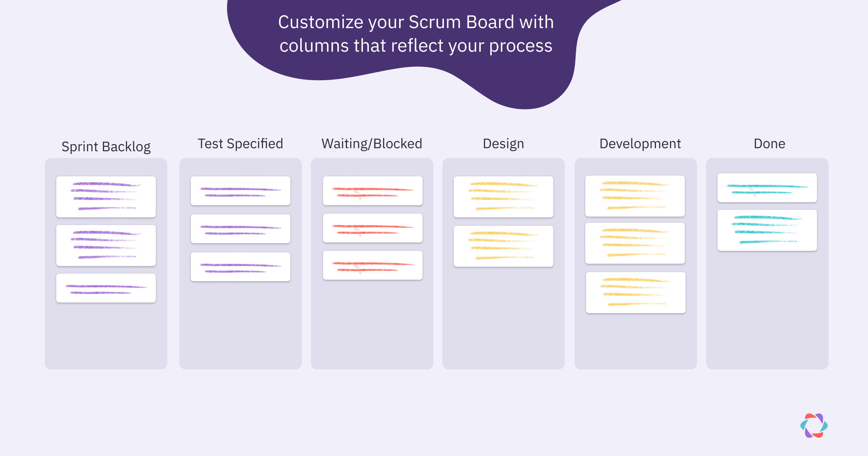The height and width of the screenshot is (456, 868).
Task: Select the bottom red card in Waiting/Blocked
Action: pos(373,265)
